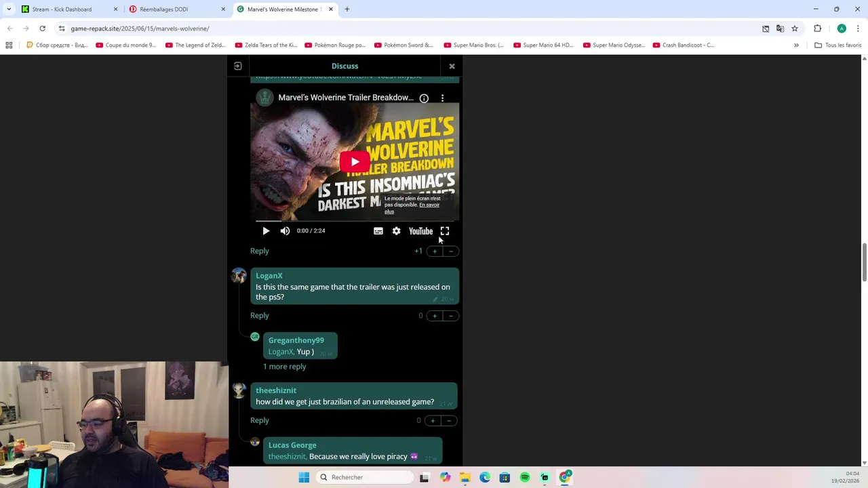Click LoganX's avatar picture
This screenshot has width=868, height=488.
coord(239,275)
